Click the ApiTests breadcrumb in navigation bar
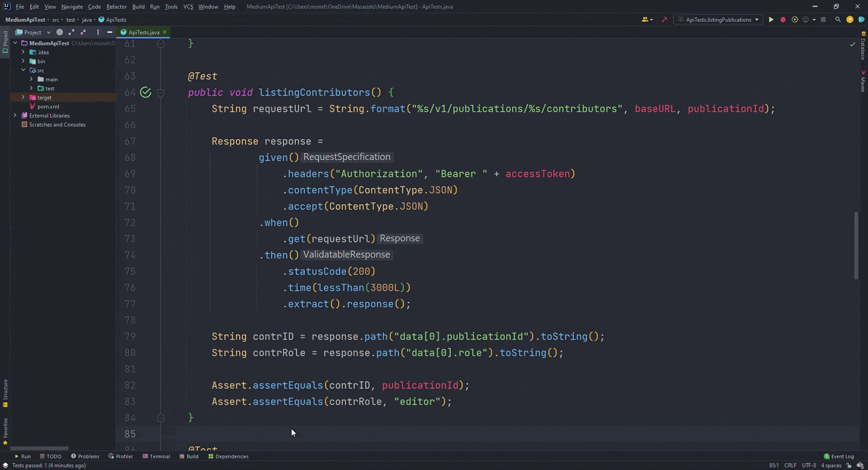Viewport: 868px width, 470px height. pyautogui.click(x=112, y=19)
